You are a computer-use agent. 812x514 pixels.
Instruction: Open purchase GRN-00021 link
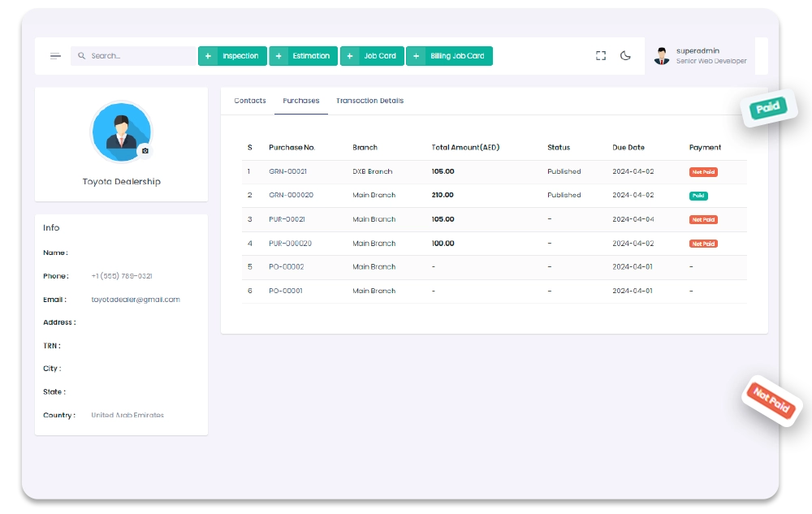click(287, 171)
